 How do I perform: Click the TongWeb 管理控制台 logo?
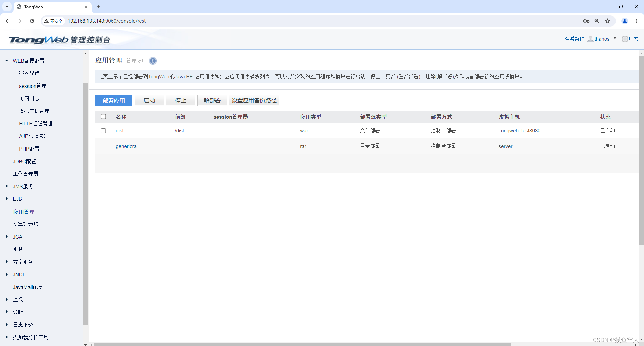[59, 40]
